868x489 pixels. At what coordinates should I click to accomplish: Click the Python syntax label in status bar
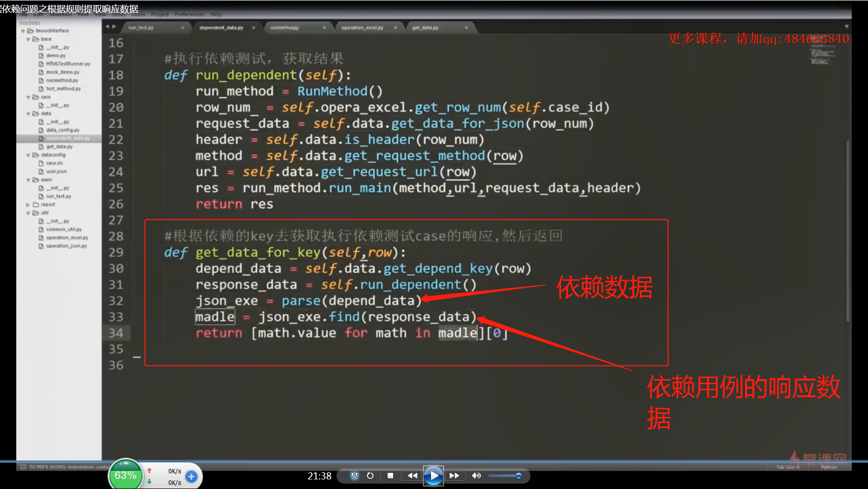click(828, 467)
